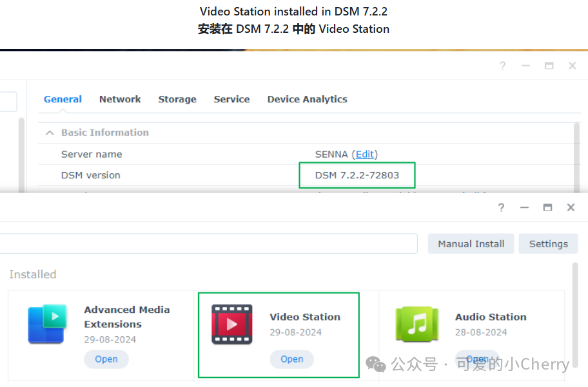Click the Installed section heading
Viewport: 588px width, 387px height.
tap(33, 274)
